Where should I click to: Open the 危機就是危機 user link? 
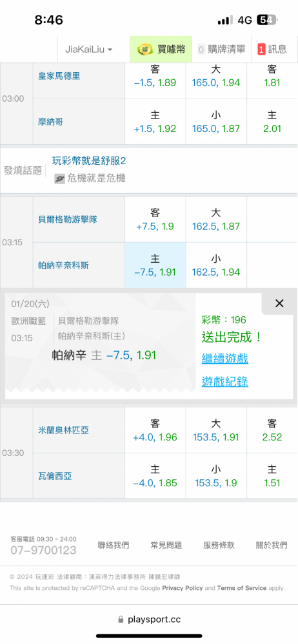pos(96,178)
